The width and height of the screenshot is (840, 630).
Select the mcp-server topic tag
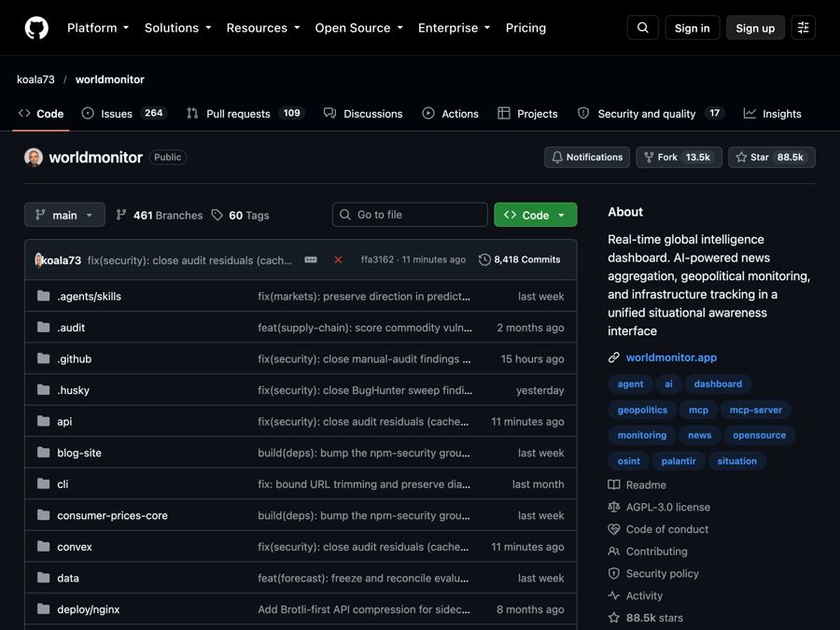[x=755, y=410]
